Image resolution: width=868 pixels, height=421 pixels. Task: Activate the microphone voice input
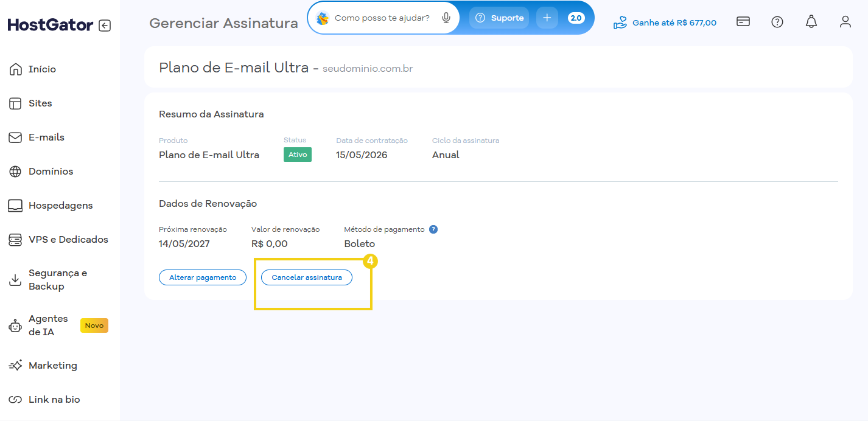pos(446,18)
